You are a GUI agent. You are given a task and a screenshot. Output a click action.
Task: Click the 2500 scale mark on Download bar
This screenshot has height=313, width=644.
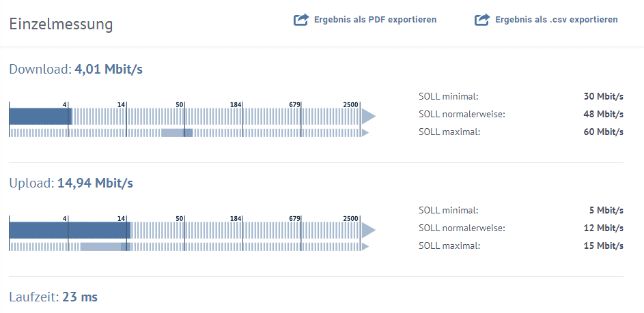[x=351, y=104]
